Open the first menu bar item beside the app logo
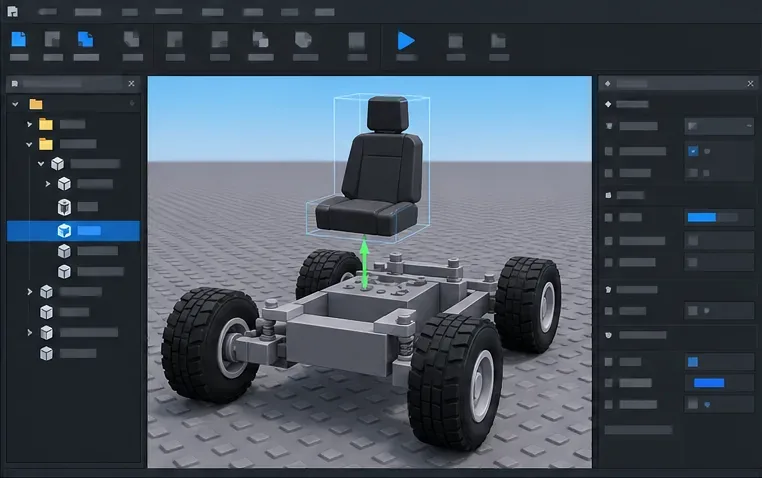Image resolution: width=762 pixels, height=478 pixels. click(47, 12)
